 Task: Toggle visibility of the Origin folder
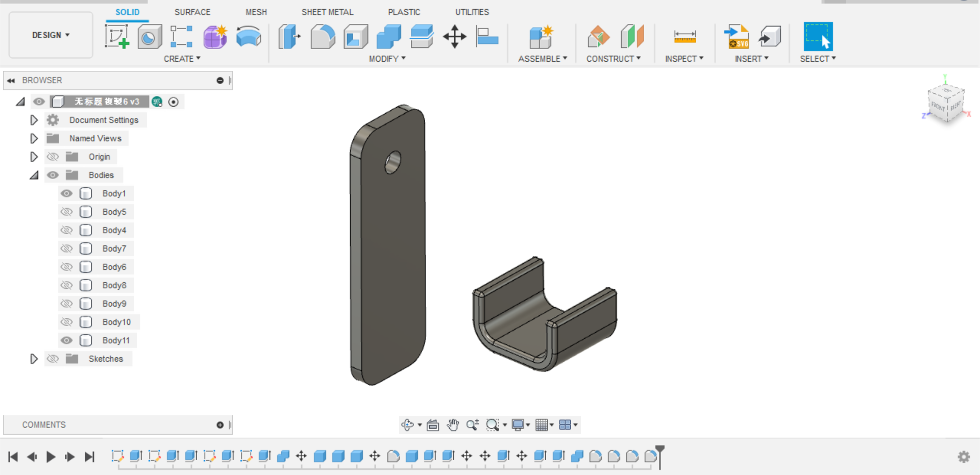pyautogui.click(x=53, y=157)
